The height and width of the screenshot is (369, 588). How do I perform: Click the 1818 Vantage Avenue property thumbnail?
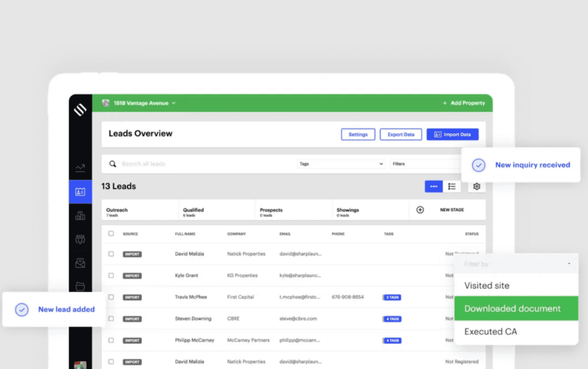[106, 103]
